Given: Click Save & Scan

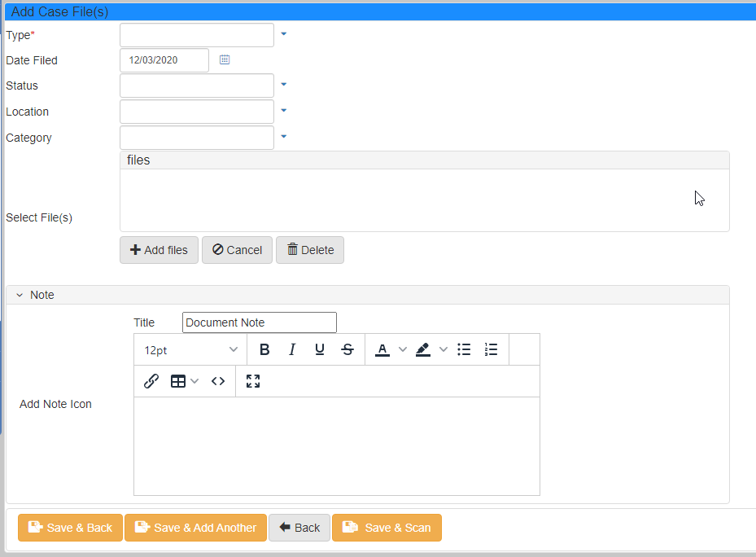Looking at the screenshot, I should (x=387, y=528).
